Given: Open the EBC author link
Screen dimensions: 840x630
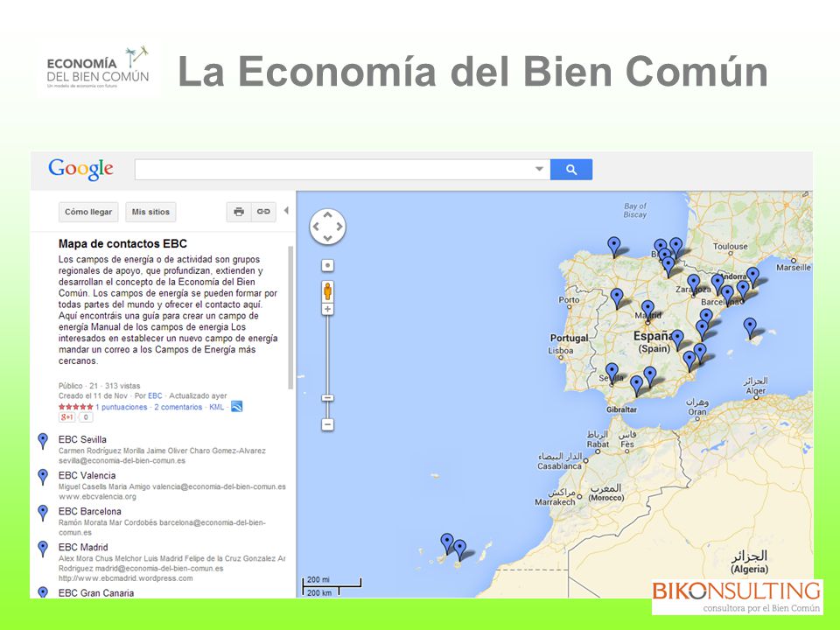Looking at the screenshot, I should coord(155,395).
